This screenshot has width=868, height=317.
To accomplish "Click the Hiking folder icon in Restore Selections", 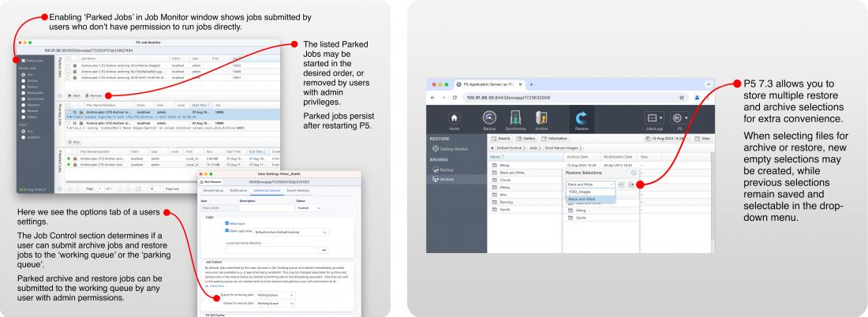I will point(571,211).
